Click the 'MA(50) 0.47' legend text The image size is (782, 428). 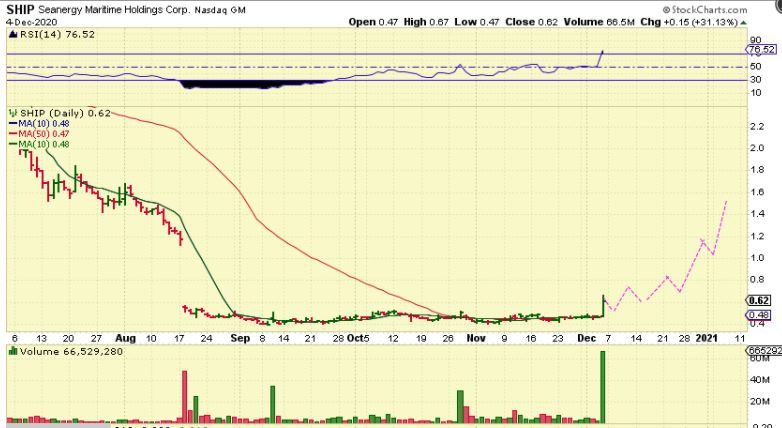44,134
